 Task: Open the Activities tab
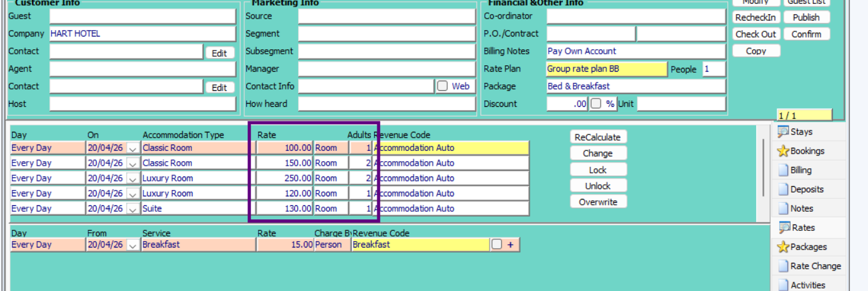click(x=809, y=285)
